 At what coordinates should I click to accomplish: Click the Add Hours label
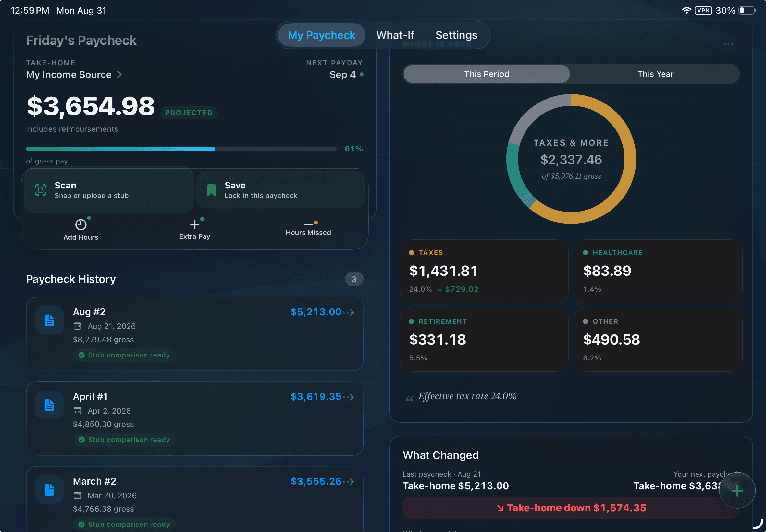(x=81, y=237)
